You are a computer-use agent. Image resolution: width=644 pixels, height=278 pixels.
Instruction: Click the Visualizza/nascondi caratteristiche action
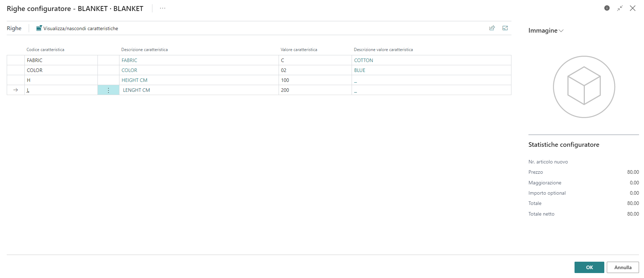(77, 28)
